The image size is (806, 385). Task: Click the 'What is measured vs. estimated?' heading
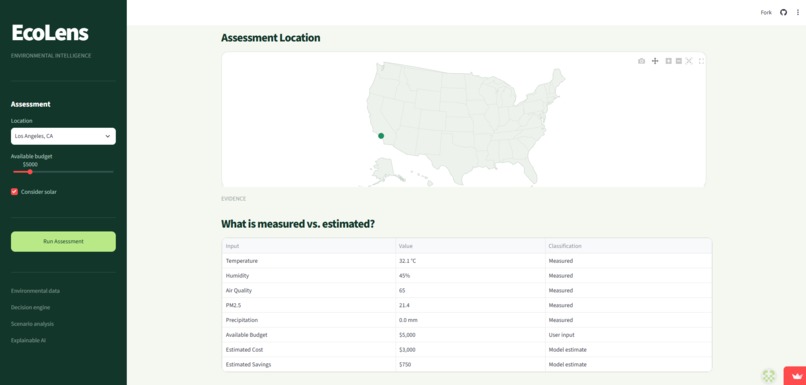point(298,224)
